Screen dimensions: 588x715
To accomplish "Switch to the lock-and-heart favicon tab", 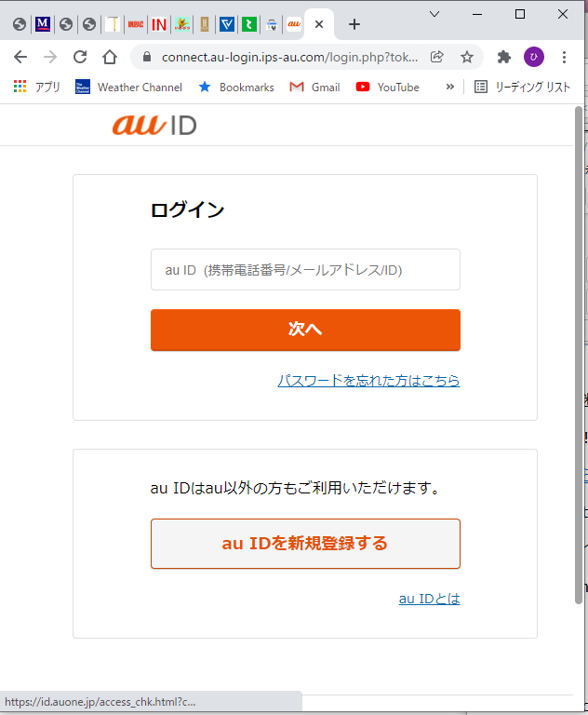I will [272, 24].
